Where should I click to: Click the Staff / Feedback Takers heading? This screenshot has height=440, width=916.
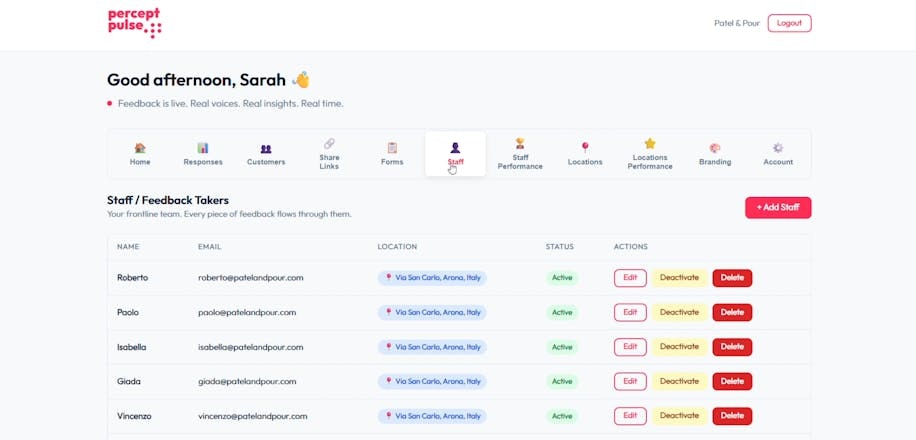(168, 200)
